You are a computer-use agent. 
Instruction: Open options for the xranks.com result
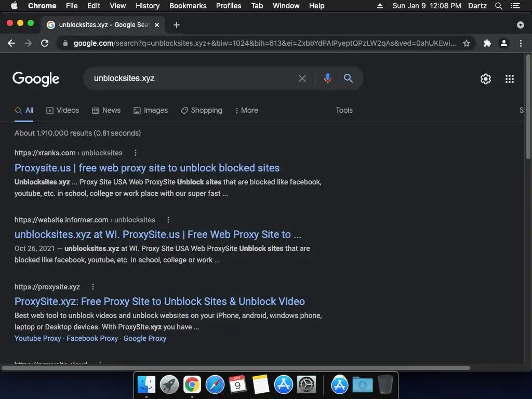tap(136, 153)
